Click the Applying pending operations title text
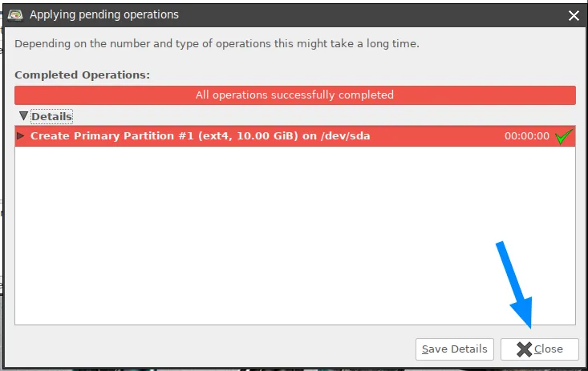588x371 pixels. tap(104, 14)
